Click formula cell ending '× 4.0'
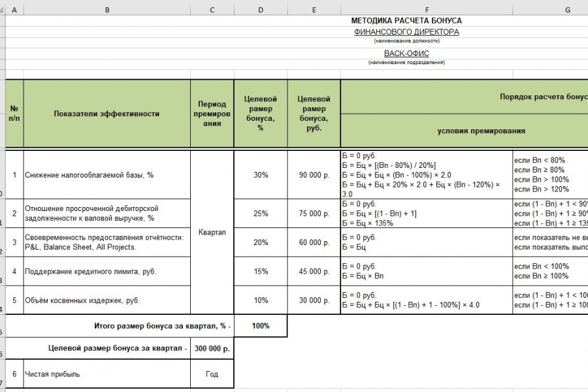This screenshot has width=588, height=392. pos(427,300)
